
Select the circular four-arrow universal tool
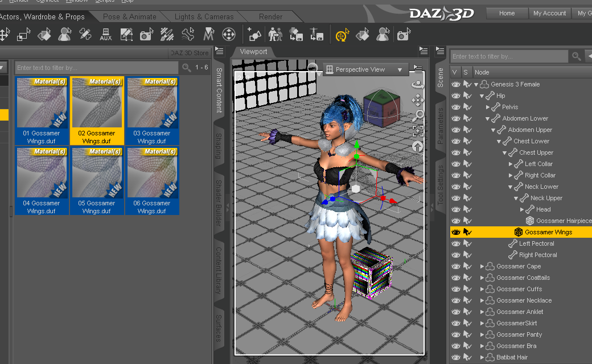(x=229, y=35)
